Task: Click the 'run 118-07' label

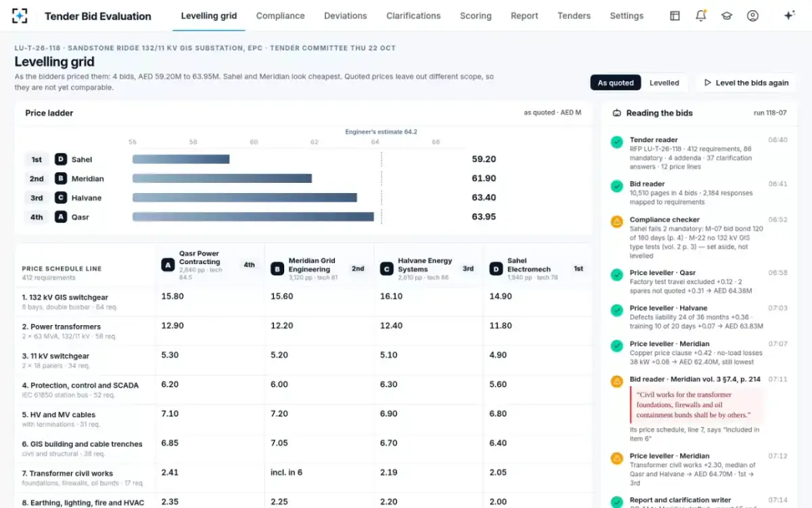Action: coord(770,113)
